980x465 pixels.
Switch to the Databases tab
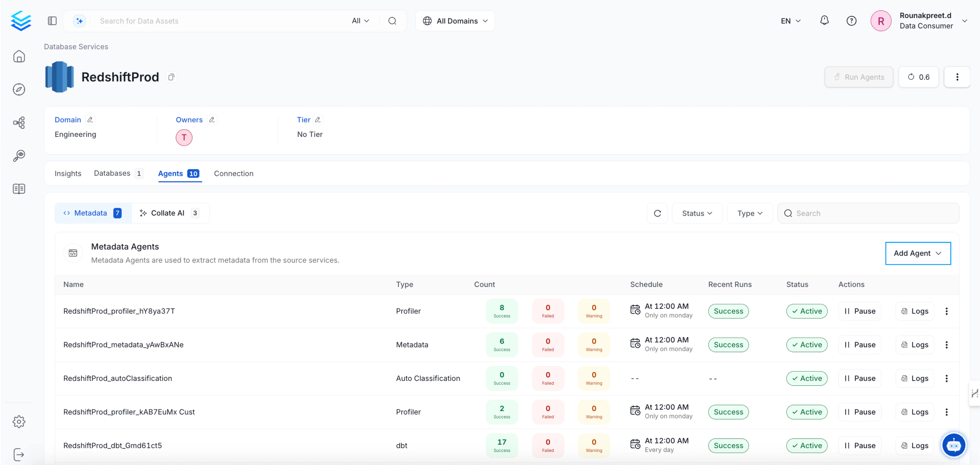[118, 173]
